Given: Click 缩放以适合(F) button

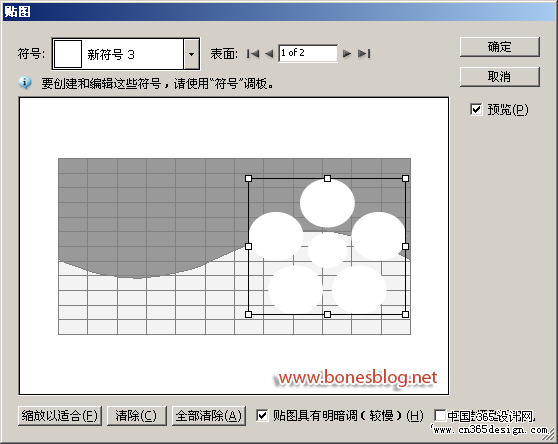Looking at the screenshot, I should point(60,416).
